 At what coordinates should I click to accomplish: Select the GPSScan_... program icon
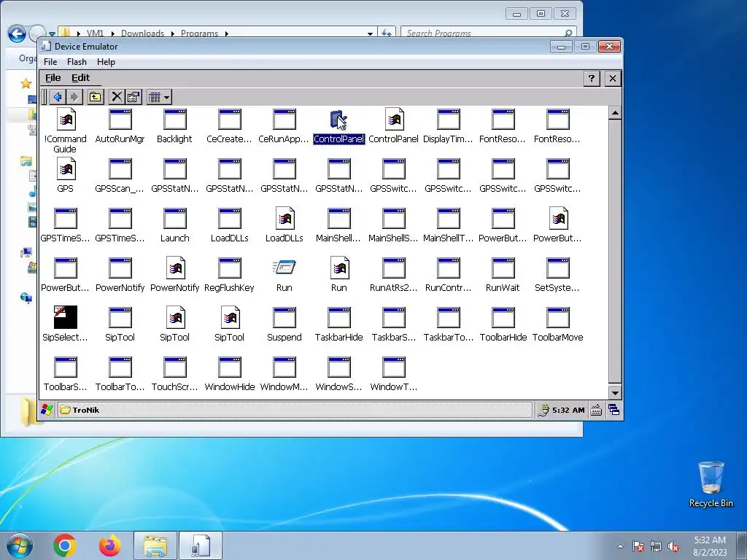pos(120,169)
